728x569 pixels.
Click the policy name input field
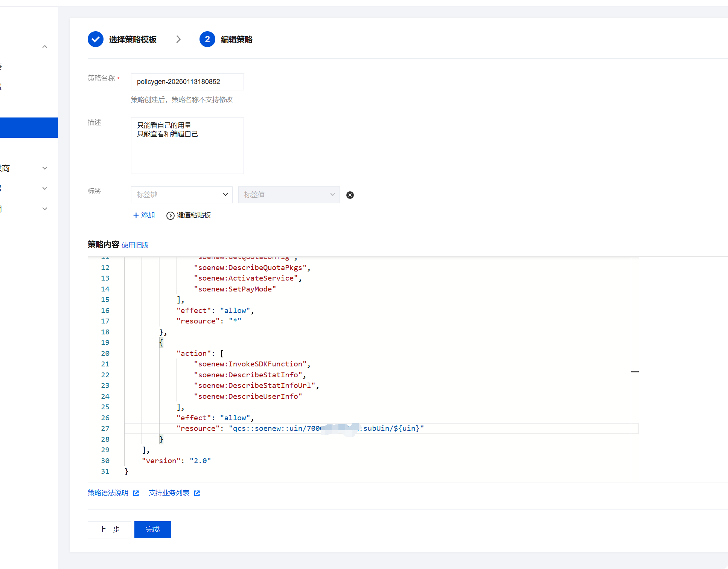(187, 82)
